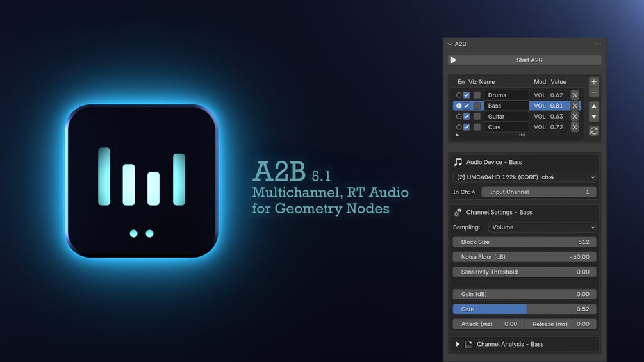Click the Guitar name field
The image size is (644, 362).
tap(506, 116)
